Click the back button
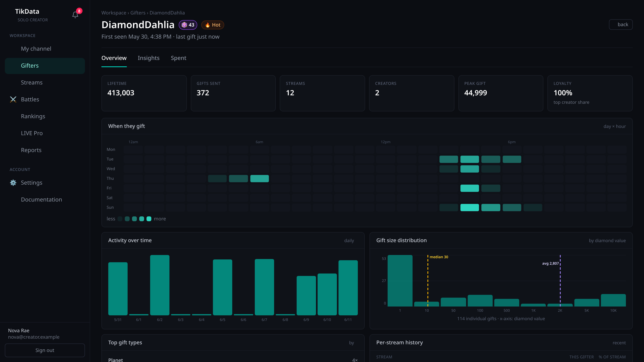 pyautogui.click(x=621, y=25)
